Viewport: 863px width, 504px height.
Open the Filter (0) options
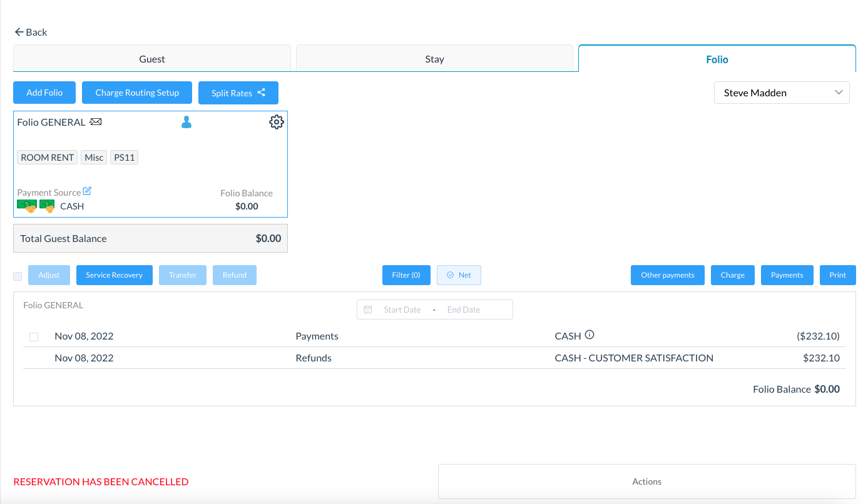click(x=406, y=275)
